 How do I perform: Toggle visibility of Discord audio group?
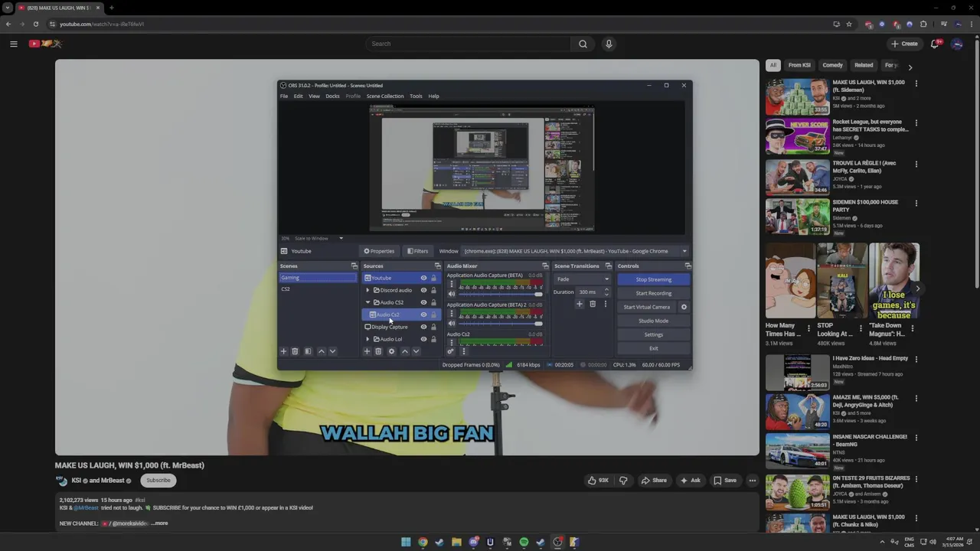[423, 290]
